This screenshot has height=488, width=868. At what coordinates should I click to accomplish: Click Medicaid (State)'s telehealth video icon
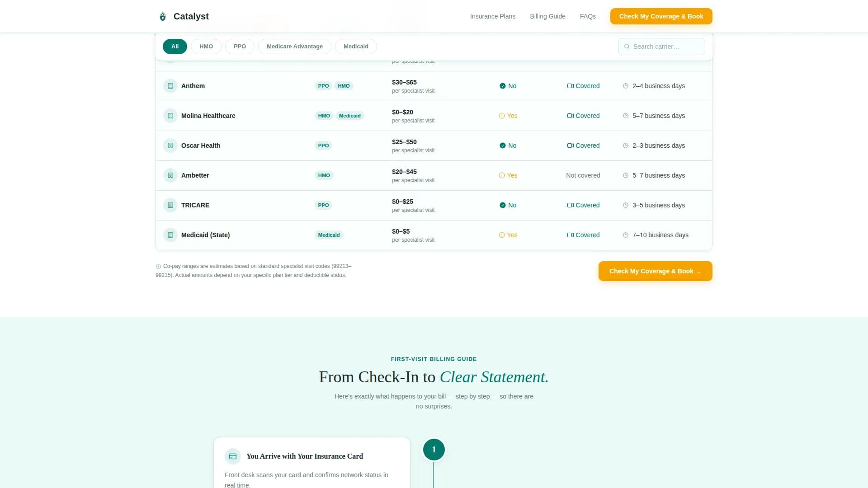tap(570, 235)
